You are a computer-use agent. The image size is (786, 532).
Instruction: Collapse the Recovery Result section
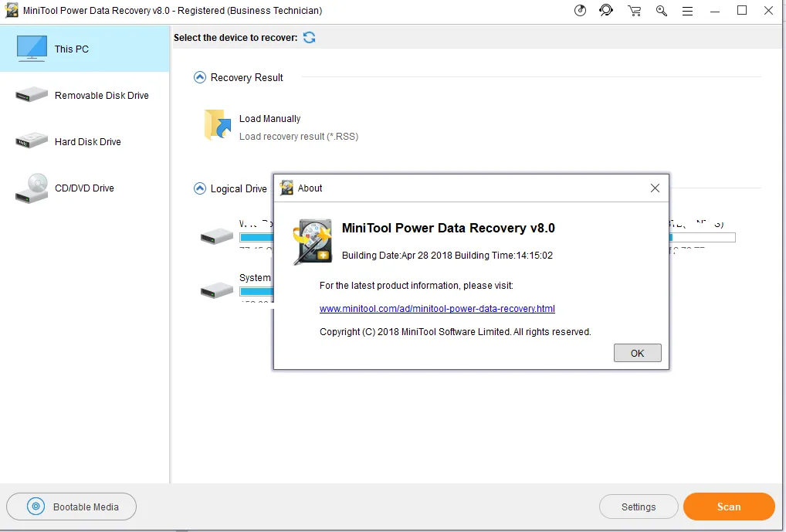coord(199,77)
